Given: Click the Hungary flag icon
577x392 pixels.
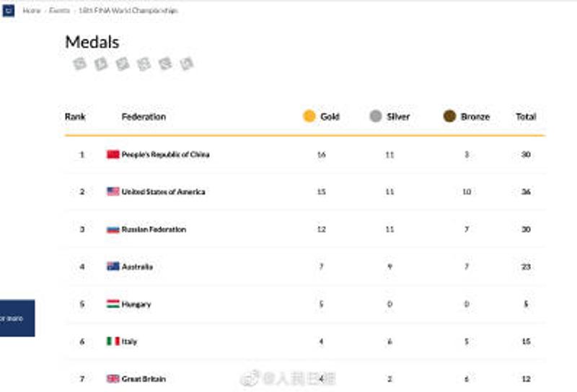Looking at the screenshot, I should point(113,304).
